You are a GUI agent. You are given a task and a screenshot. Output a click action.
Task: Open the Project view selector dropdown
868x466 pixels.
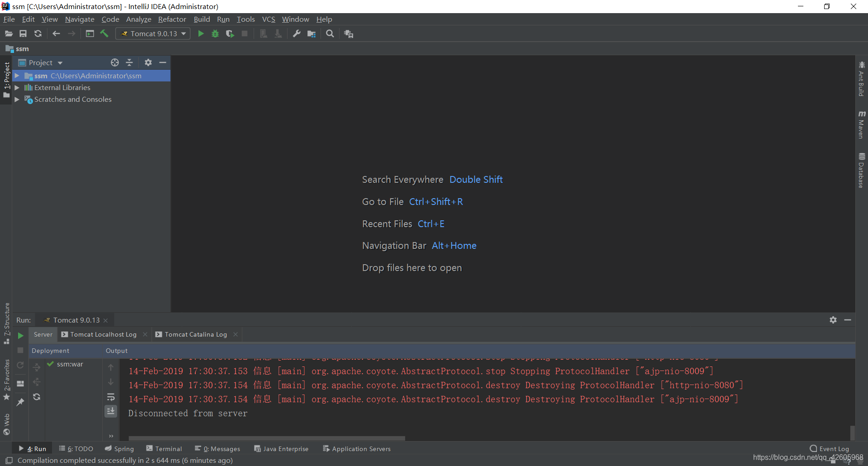pyautogui.click(x=40, y=62)
